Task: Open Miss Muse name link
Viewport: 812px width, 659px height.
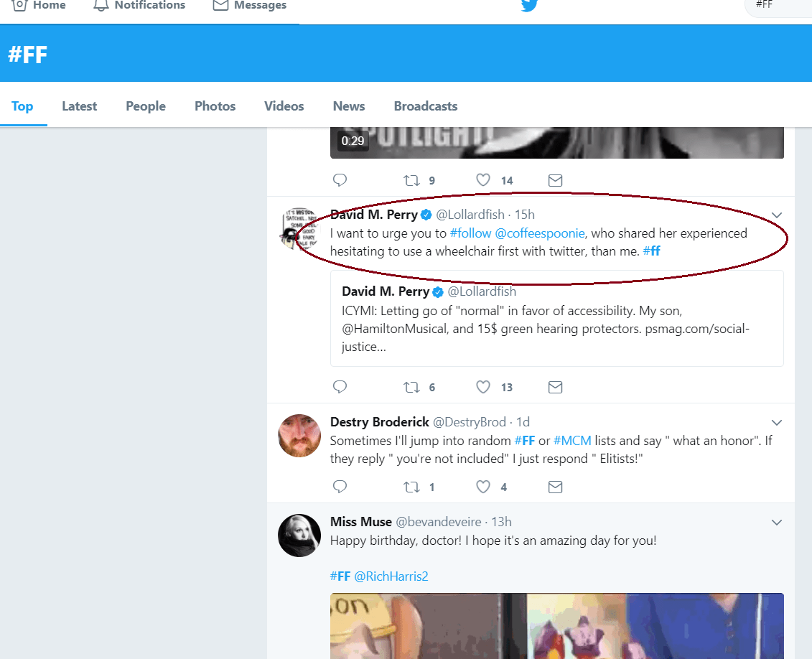Action: point(361,522)
